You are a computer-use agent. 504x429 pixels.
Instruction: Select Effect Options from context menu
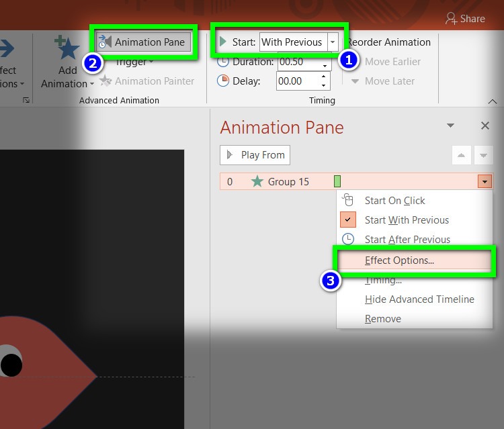[x=399, y=260]
